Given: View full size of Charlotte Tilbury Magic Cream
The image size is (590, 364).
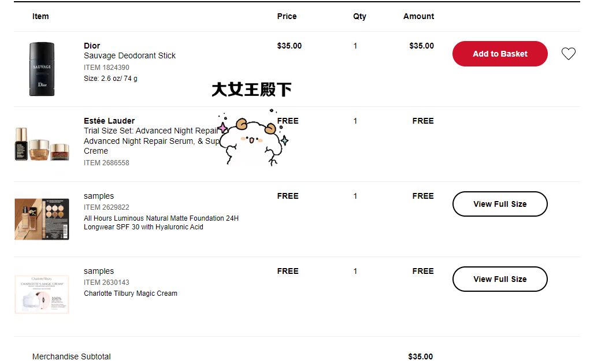Looking at the screenshot, I should pyautogui.click(x=500, y=279).
